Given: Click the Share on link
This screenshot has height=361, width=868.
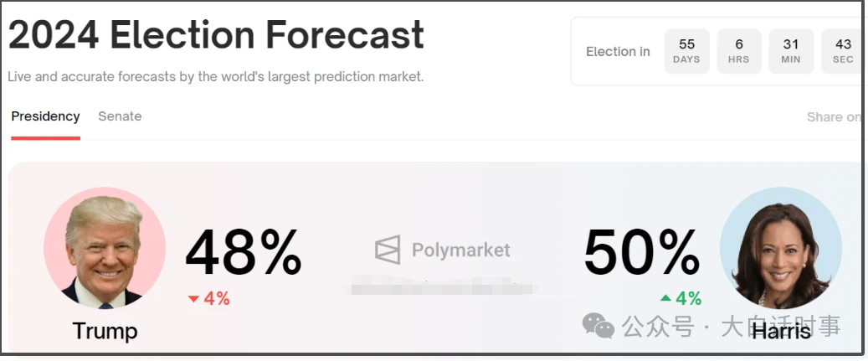Looking at the screenshot, I should pyautogui.click(x=834, y=117).
